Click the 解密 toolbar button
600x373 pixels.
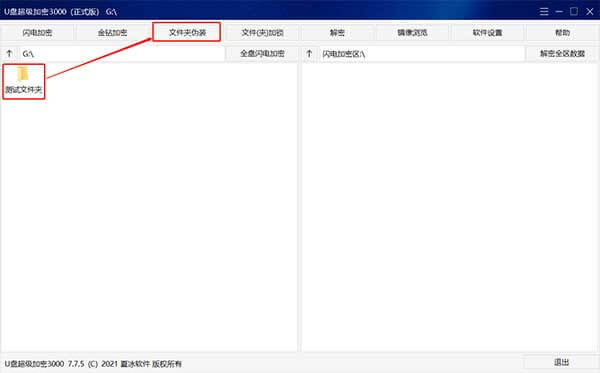(x=337, y=33)
